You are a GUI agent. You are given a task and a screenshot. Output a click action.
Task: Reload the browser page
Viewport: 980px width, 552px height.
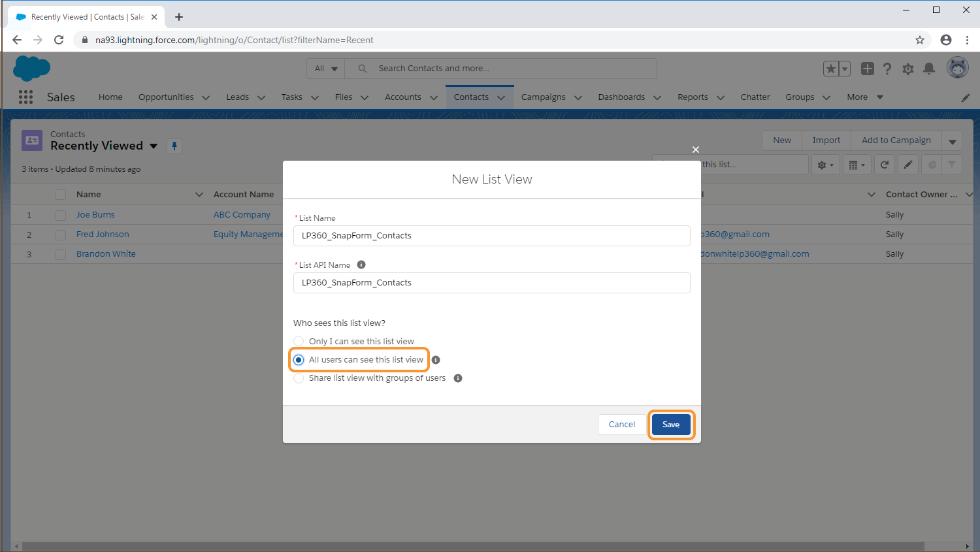(59, 40)
